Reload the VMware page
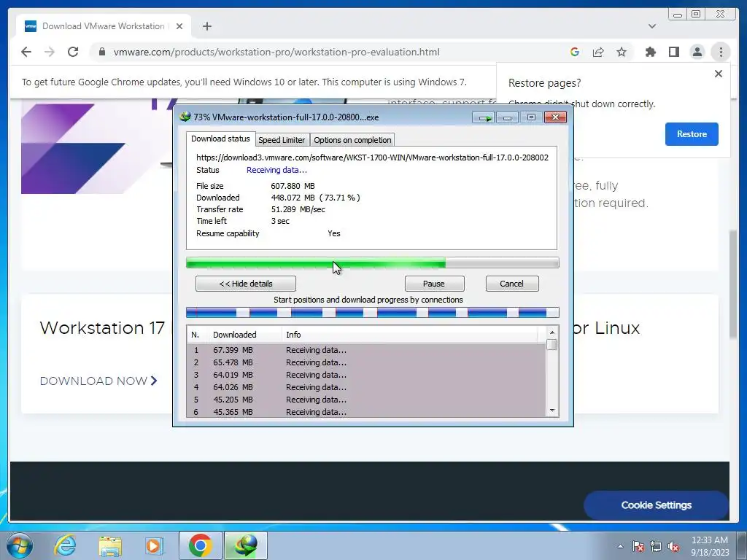The width and height of the screenshot is (747, 560). pyautogui.click(x=73, y=52)
